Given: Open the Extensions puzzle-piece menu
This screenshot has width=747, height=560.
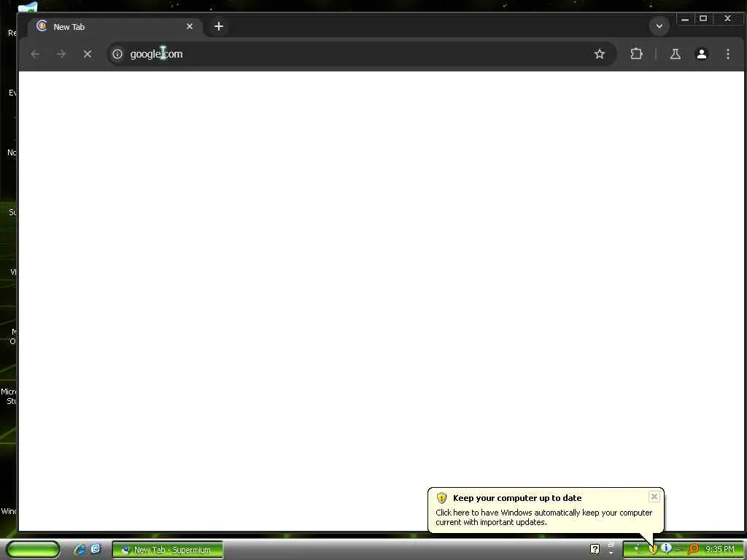Looking at the screenshot, I should tap(636, 54).
